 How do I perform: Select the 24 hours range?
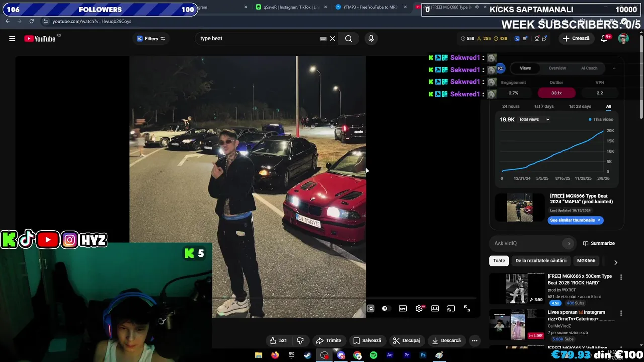tap(511, 106)
